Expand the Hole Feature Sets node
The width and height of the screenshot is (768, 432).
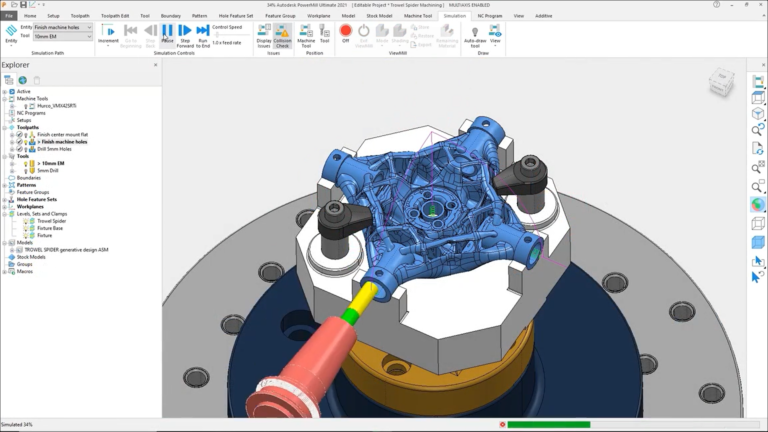click(x=5, y=199)
